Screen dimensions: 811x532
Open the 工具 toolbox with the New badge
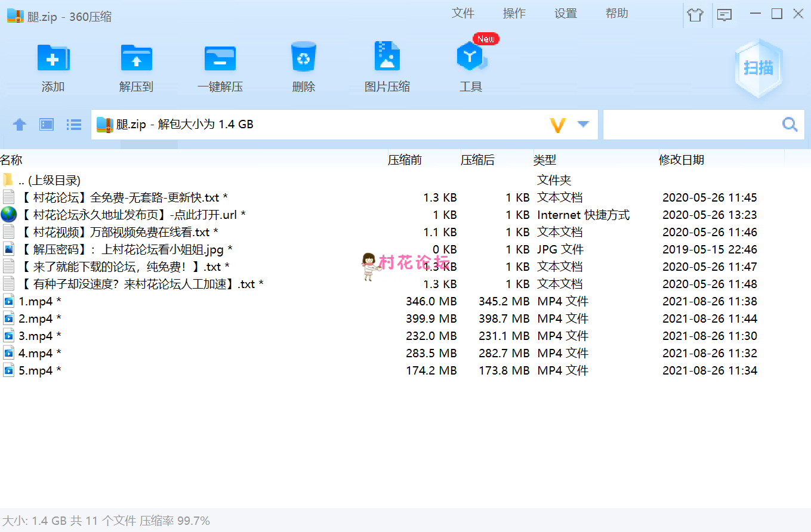(x=471, y=57)
